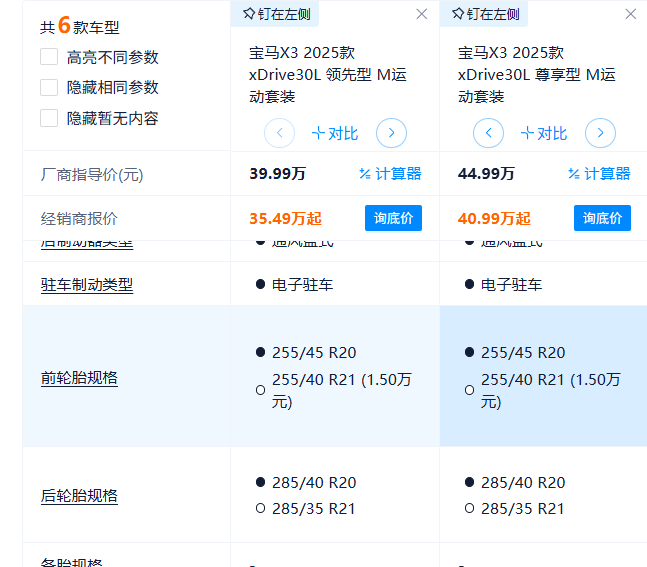Tick the 隐藏暂无内容 checkbox
This screenshot has height=567, width=647.
tap(49, 118)
